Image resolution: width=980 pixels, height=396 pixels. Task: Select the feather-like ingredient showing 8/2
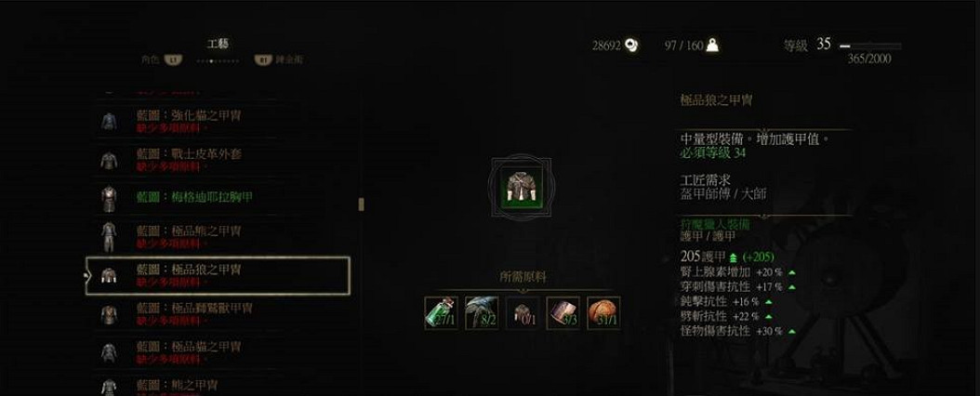[482, 313]
